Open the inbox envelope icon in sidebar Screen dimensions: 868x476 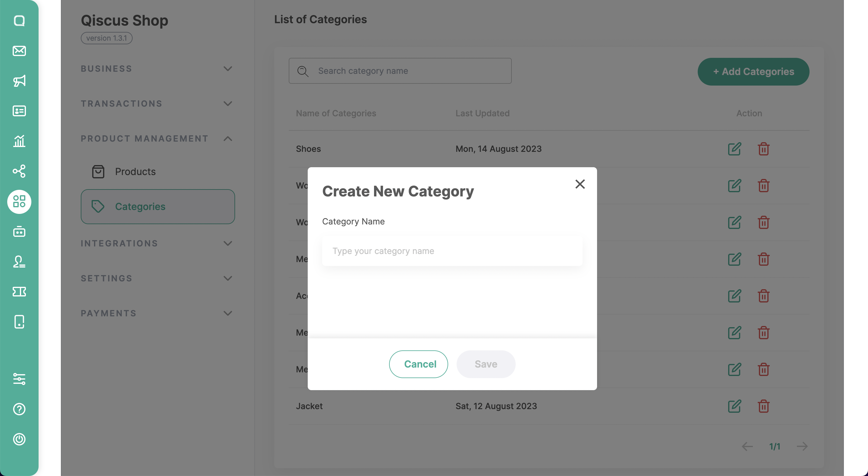[19, 51]
